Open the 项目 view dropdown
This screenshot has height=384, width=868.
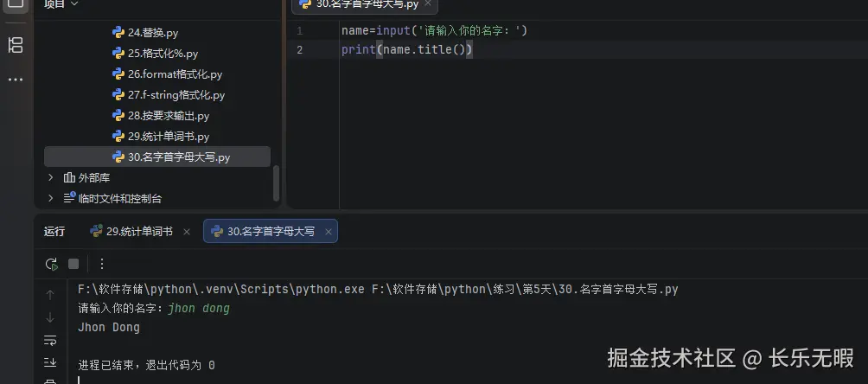pos(61,4)
